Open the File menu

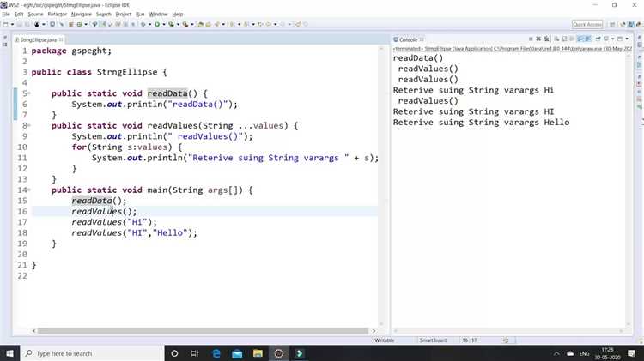pyautogui.click(x=6, y=14)
